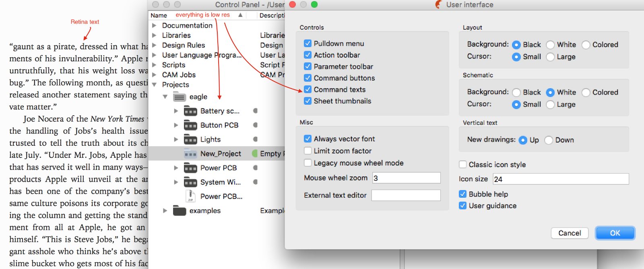Click the Power PCB folder icon
Image resolution: width=644 pixels, height=269 pixels.
coord(190,168)
